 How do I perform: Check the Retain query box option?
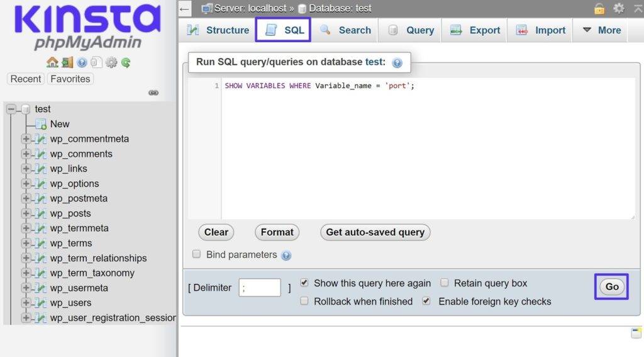coord(445,283)
